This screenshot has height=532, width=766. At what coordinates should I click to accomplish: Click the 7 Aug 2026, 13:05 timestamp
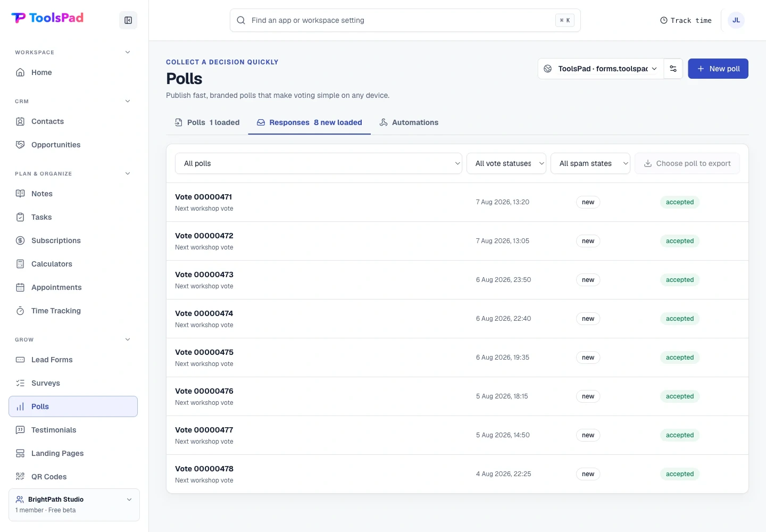[x=502, y=241]
